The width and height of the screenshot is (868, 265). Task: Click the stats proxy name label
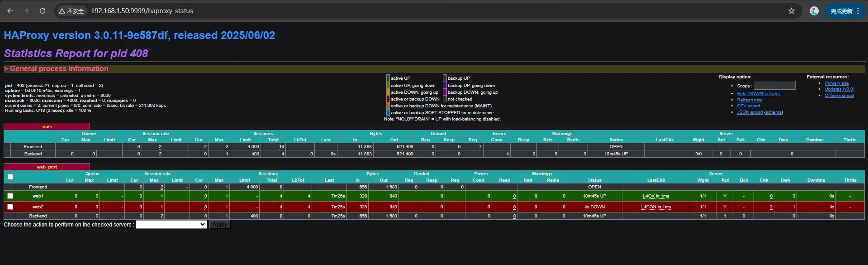(47, 127)
